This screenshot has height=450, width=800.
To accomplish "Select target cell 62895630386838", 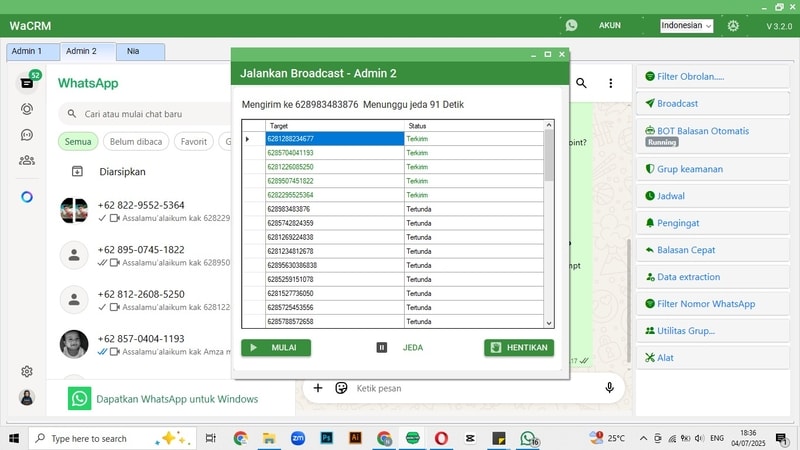I will click(x=335, y=265).
